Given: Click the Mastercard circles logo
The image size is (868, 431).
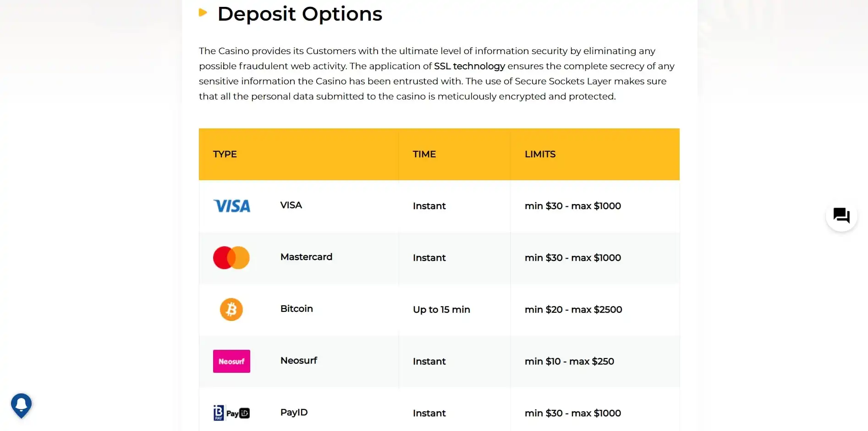Looking at the screenshot, I should pos(231,258).
